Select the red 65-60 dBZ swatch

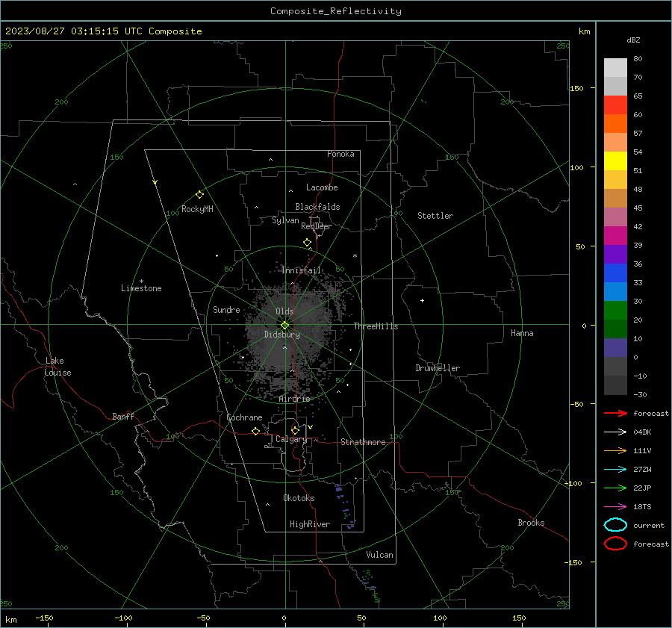tap(615, 105)
